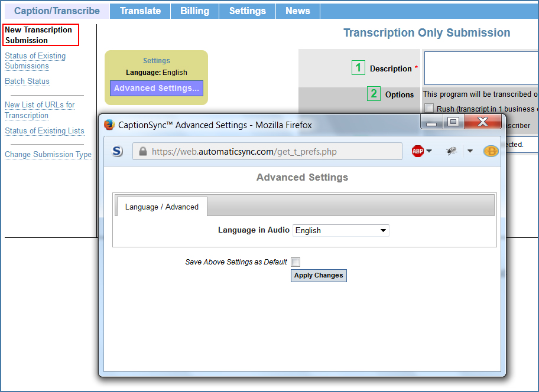Enable Save Above Settings as Default checkbox

[296, 262]
